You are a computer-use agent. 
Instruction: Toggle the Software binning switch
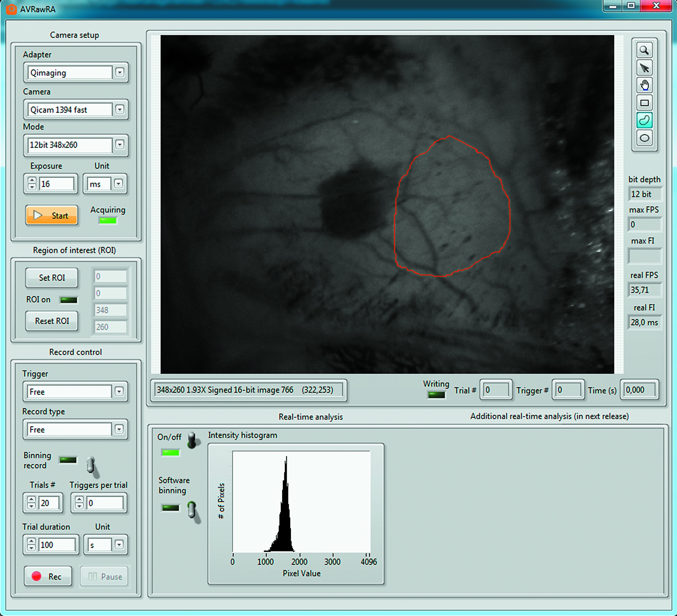192,510
